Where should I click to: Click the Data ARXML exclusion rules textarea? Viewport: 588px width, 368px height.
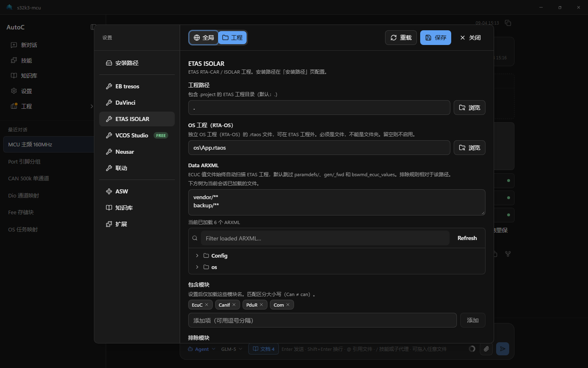click(x=336, y=202)
